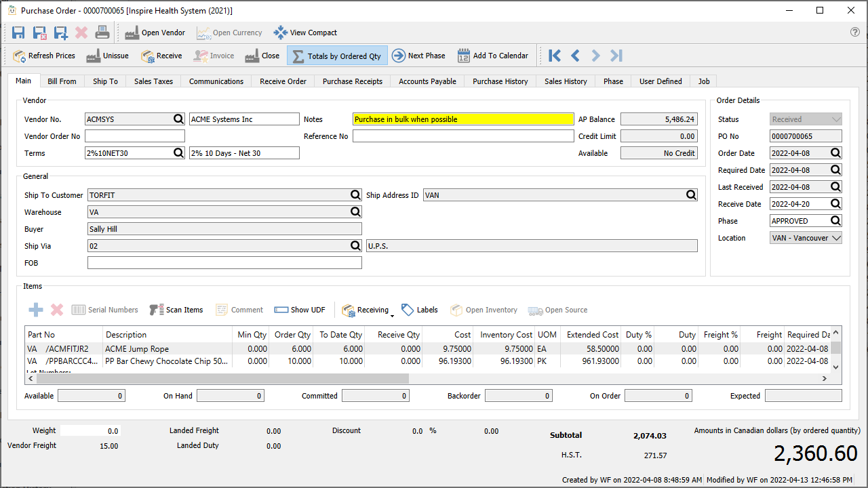The image size is (868, 488).
Task: Toggle the View Compact layout
Action: tap(305, 33)
